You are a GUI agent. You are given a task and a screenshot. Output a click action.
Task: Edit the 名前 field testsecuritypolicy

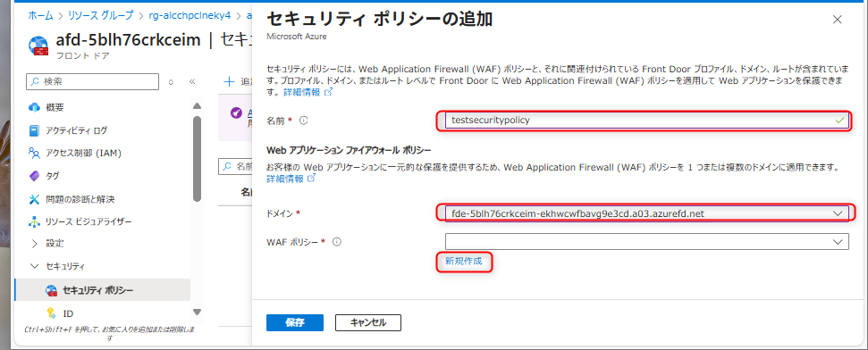pyautogui.click(x=646, y=120)
